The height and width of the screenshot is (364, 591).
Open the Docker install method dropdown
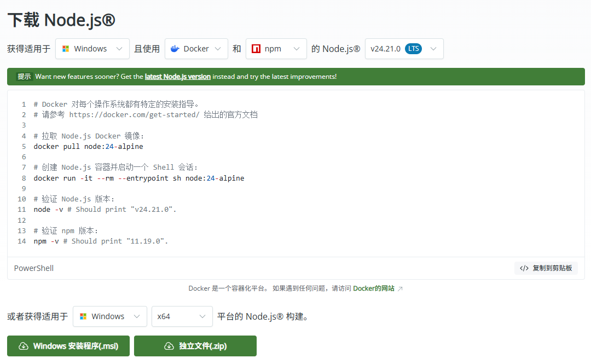196,49
